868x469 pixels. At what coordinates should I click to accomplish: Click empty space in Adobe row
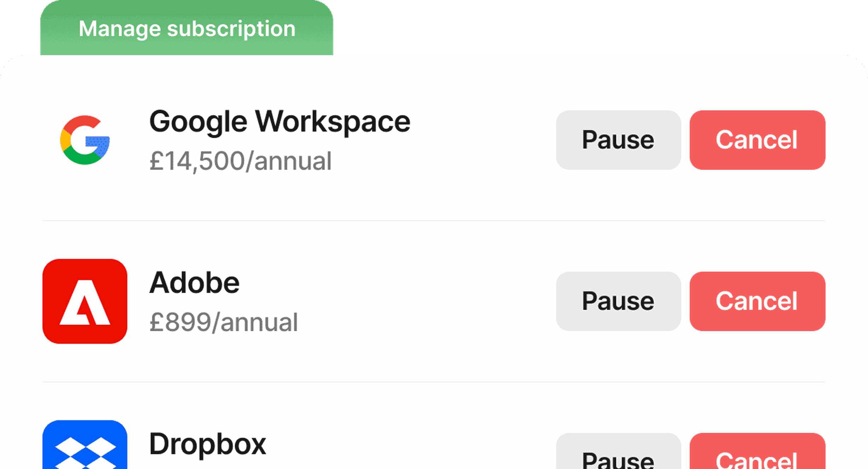click(424, 301)
